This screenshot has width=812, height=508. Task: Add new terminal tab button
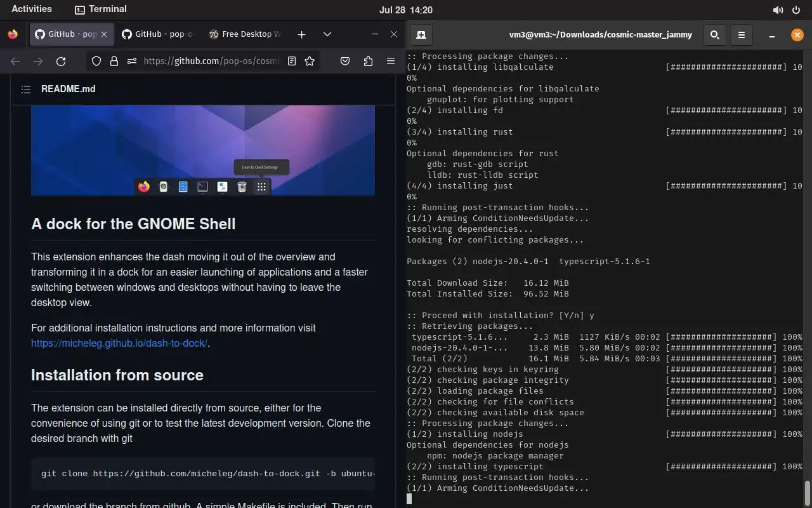421,35
